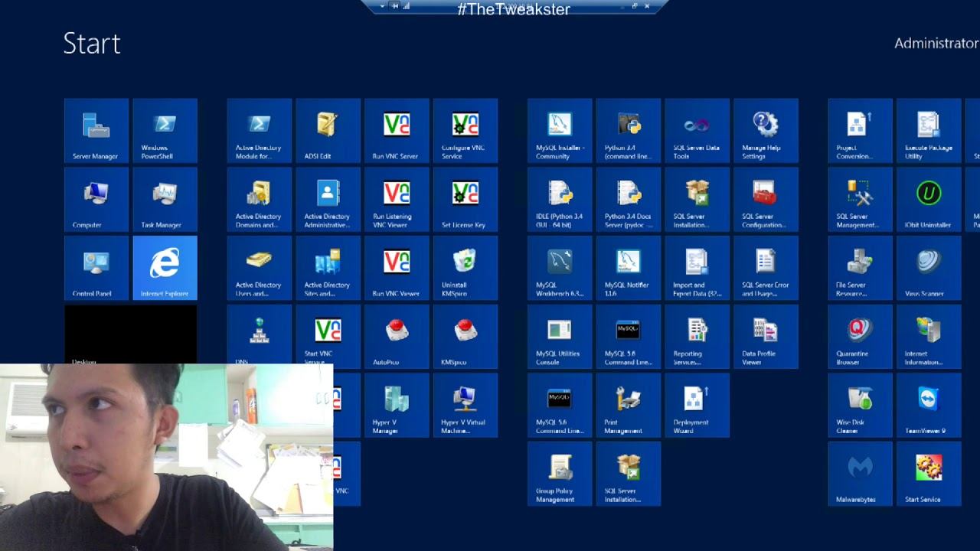Open Task Manager tile

click(165, 200)
